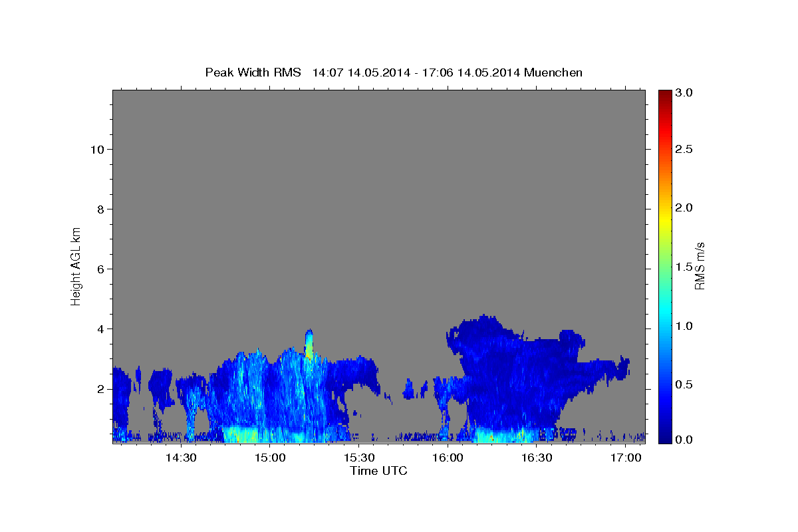Screen dimensions: 798x532
Task: Click the colorbar value 1.0
Action: coord(685,326)
